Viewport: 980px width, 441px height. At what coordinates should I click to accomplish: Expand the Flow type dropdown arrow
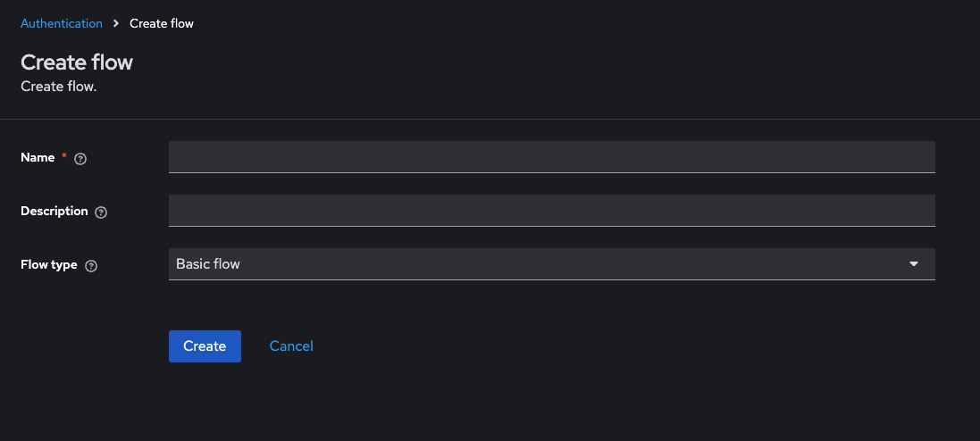coord(913,264)
